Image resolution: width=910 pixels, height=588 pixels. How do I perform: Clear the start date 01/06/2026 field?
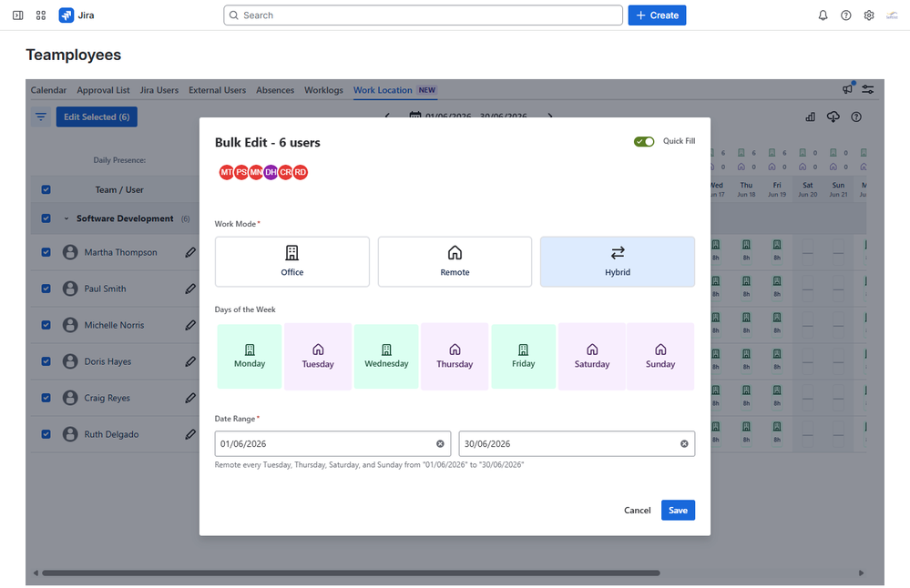[441, 443]
